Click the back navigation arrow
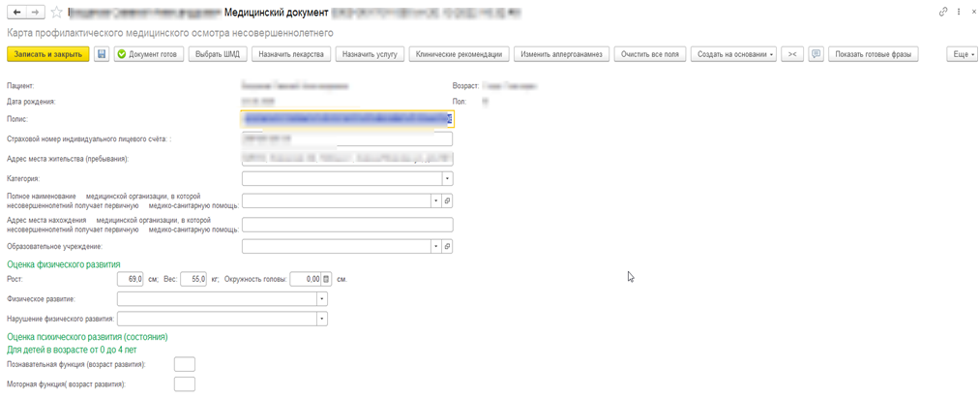The width and height of the screenshot is (980, 398). pyautogui.click(x=16, y=13)
